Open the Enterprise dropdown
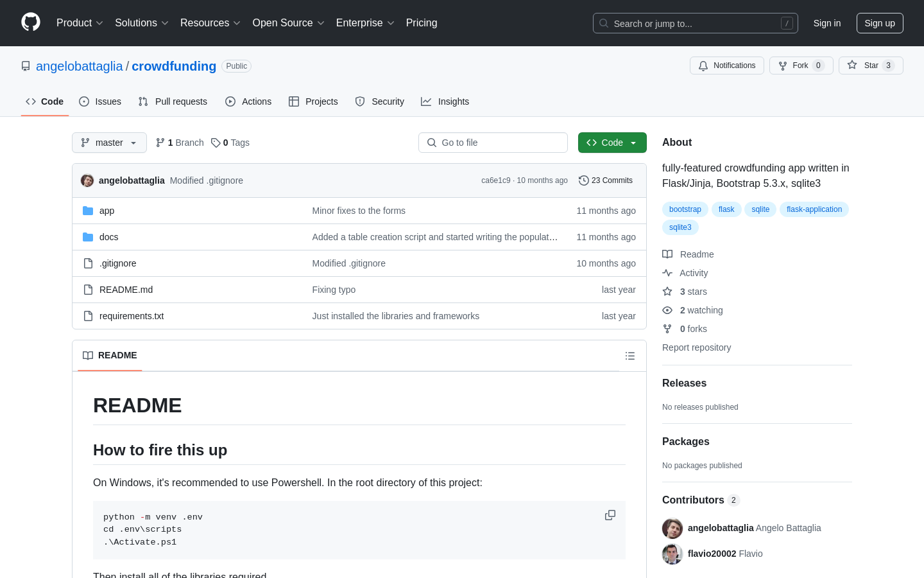This screenshot has width=924, height=578. 365,23
